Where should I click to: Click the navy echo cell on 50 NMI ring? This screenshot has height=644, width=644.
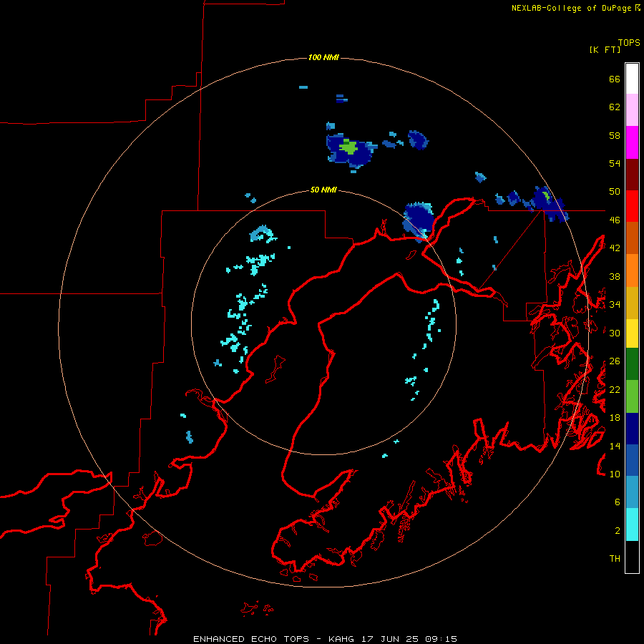click(419, 222)
